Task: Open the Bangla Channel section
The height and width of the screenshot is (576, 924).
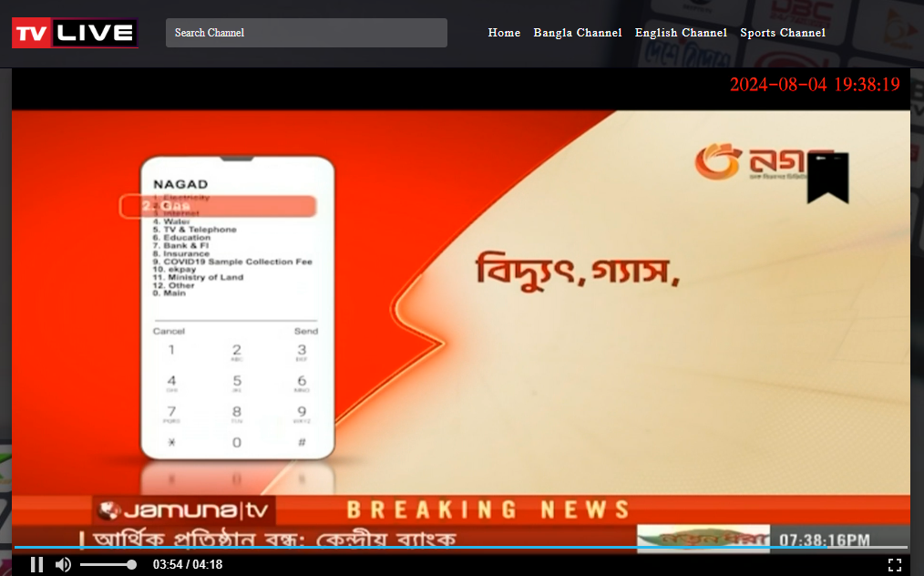Action: [x=578, y=32]
